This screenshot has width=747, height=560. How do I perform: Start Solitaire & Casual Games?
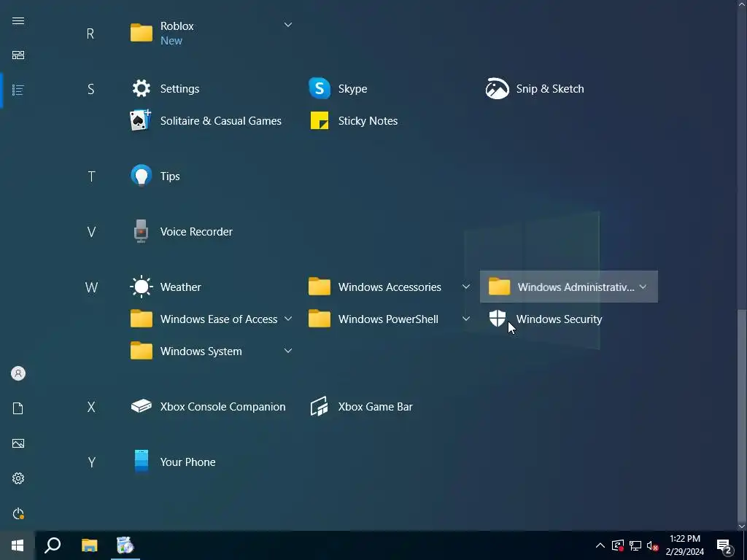click(x=205, y=121)
